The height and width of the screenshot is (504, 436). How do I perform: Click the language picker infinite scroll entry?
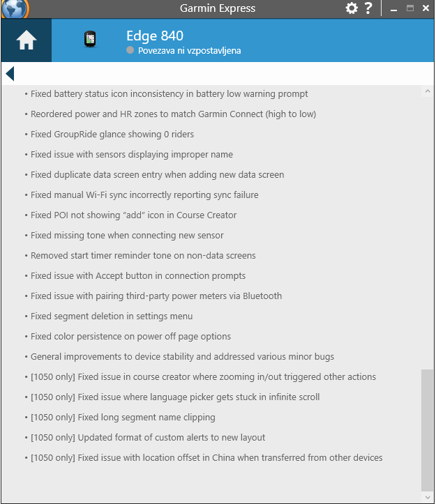pyautogui.click(x=175, y=397)
